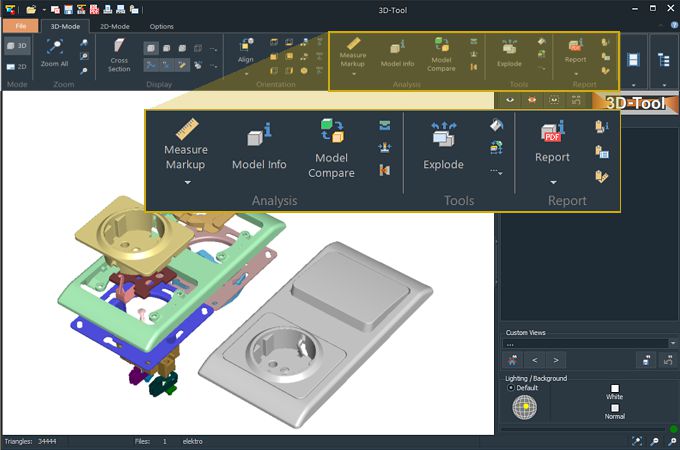This screenshot has height=450, width=680.
Task: Click the elektro file name in the status bar
Action: 193,441
